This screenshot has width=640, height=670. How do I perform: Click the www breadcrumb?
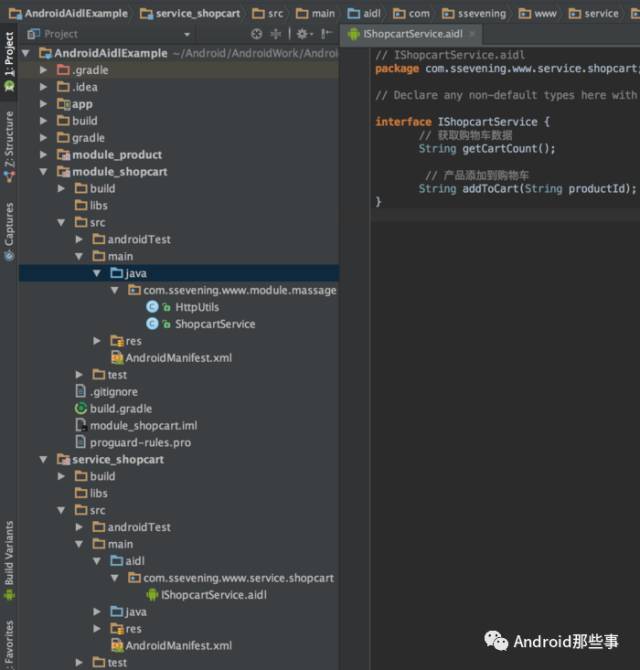538,14
